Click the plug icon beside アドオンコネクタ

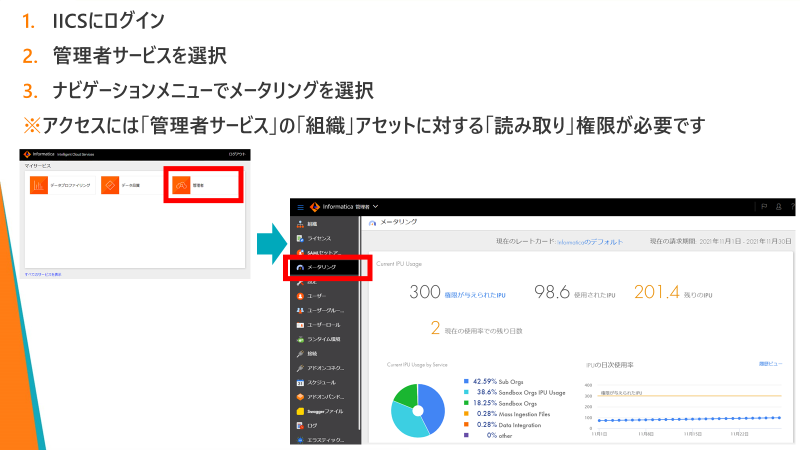pyautogui.click(x=300, y=368)
